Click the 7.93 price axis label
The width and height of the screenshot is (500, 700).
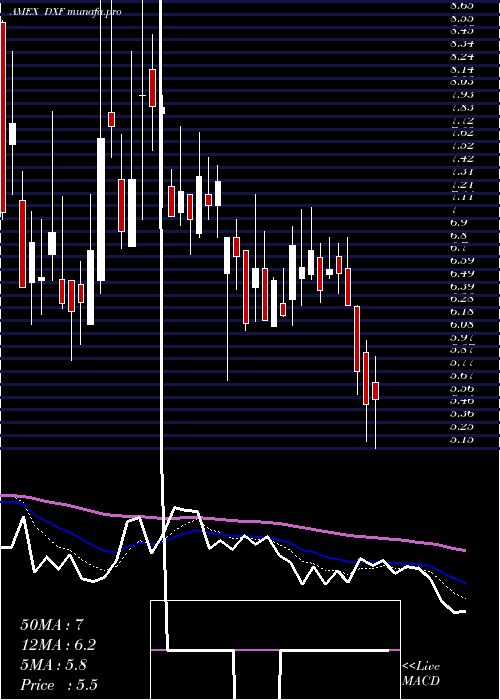(x=462, y=95)
